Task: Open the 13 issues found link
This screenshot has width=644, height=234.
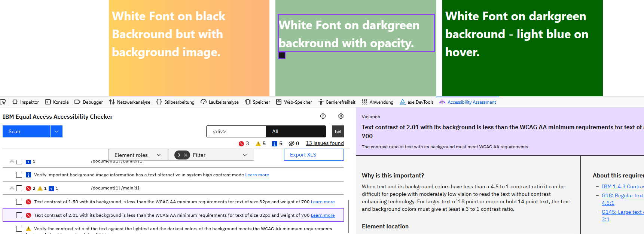Action: [x=324, y=143]
